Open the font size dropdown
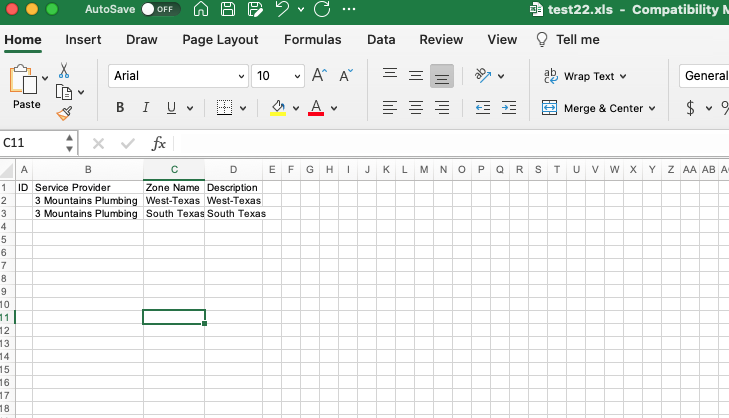Viewport: 729px width, 418px height. coord(298,76)
